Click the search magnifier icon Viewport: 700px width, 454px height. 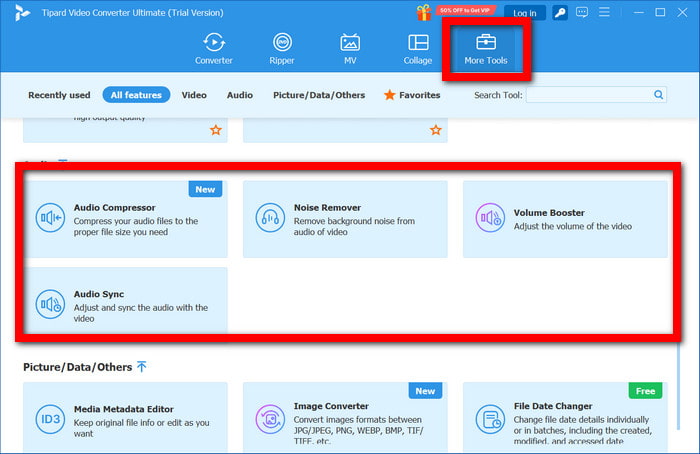(658, 95)
